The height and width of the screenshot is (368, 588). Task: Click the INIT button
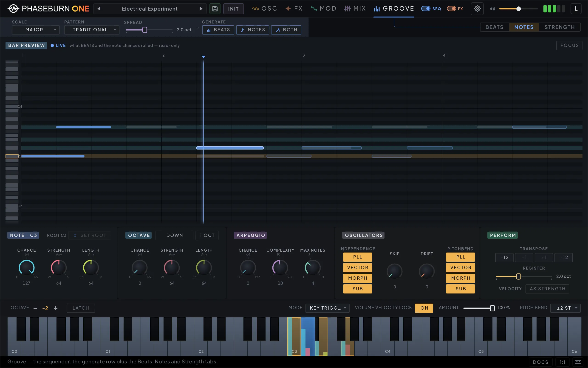point(233,9)
